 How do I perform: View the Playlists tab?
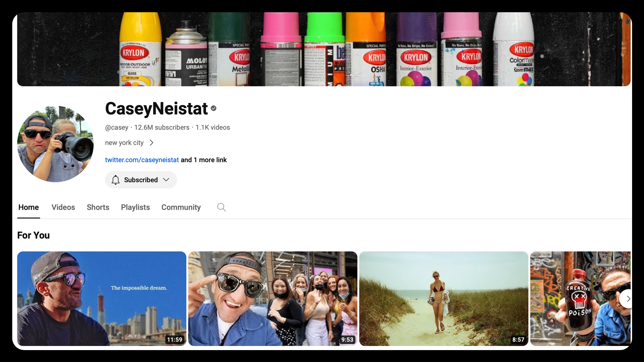point(135,207)
